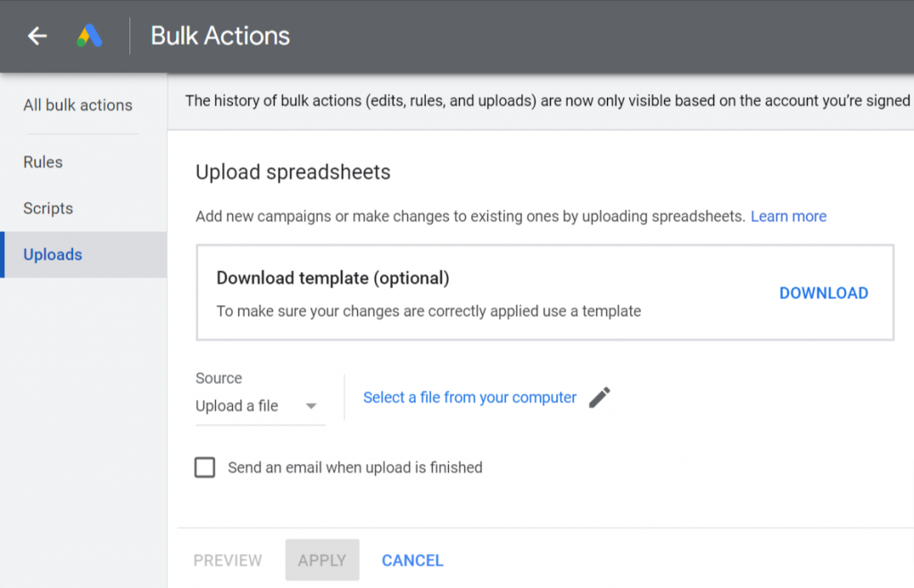This screenshot has width=914, height=588.
Task: Download the spreadsheet template
Action: pyautogui.click(x=824, y=294)
